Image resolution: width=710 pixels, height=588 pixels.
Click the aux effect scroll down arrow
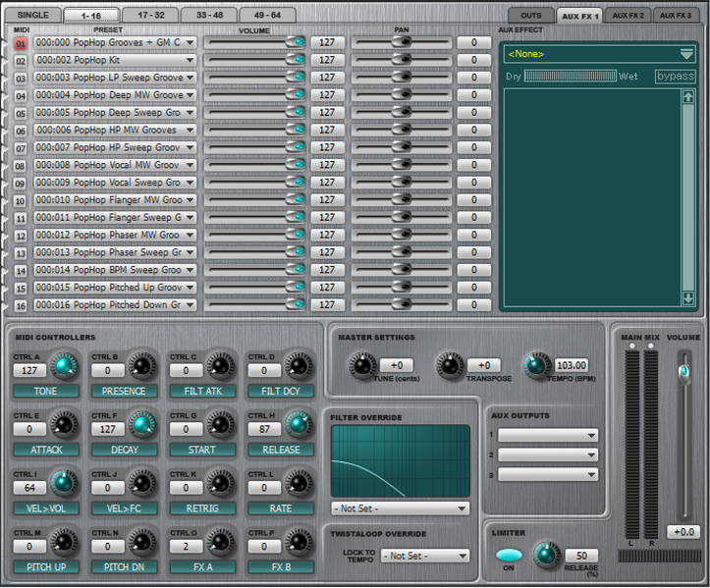coord(688,297)
